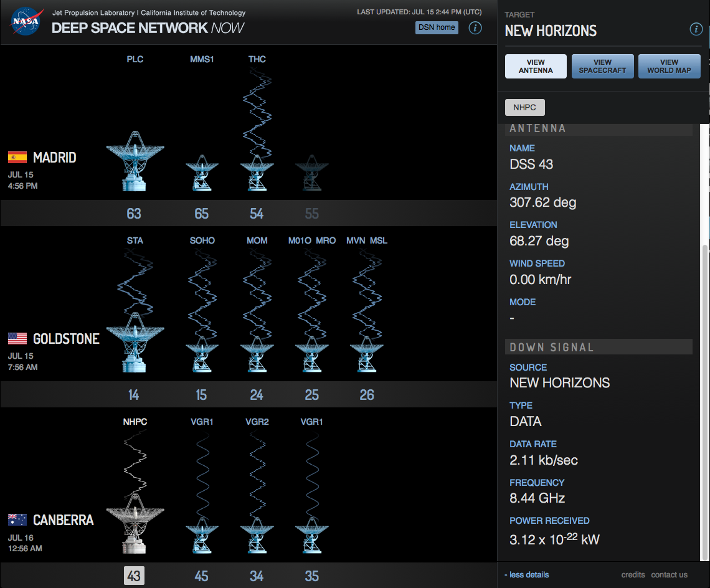Click antenna number 54 in Madrid row
This screenshot has height=588, width=710.
click(x=257, y=214)
